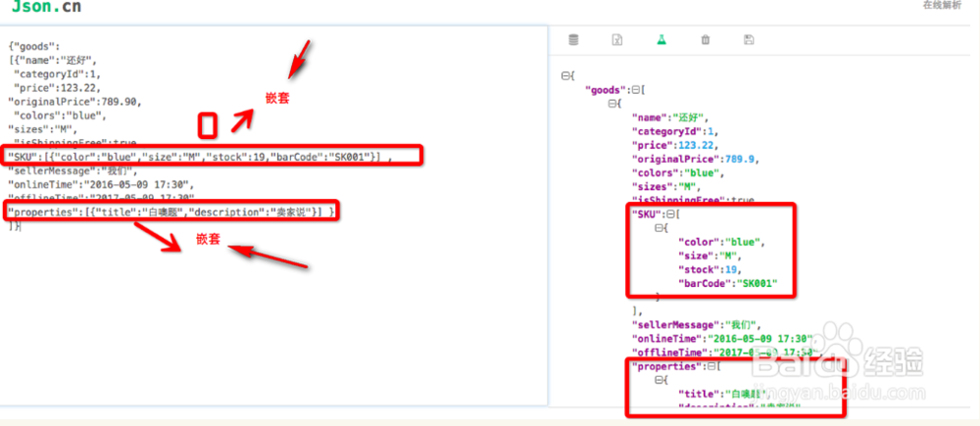The height and width of the screenshot is (426, 980).
Task: Click "sizes":"M" in the tree view
Action: coord(666,187)
